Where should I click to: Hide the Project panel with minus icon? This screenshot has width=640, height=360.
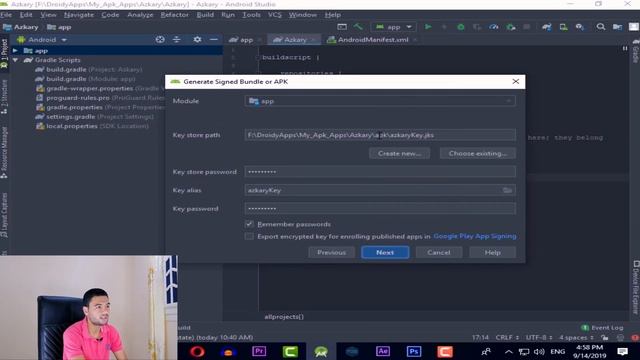click(x=213, y=40)
